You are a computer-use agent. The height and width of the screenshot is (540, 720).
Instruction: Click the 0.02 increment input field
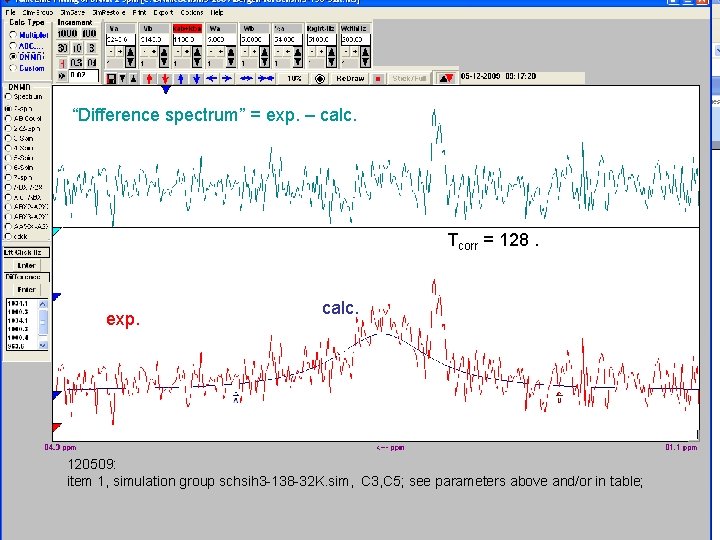pos(84,75)
